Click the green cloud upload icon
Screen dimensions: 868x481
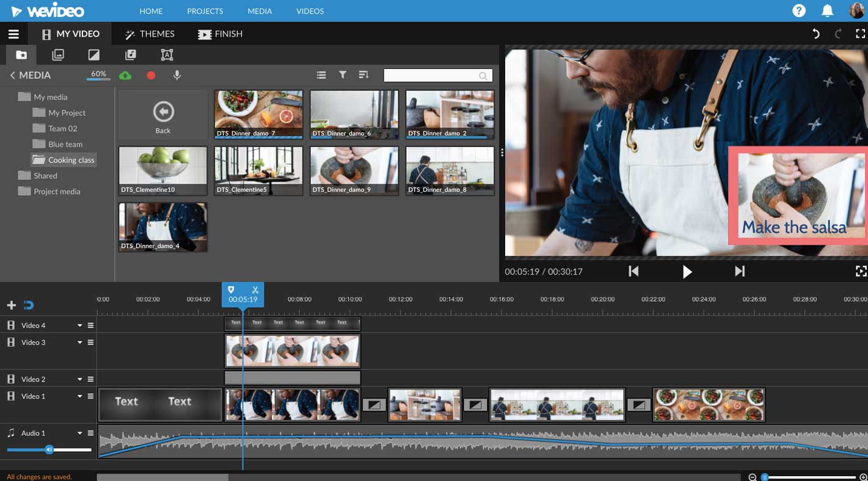tap(125, 75)
